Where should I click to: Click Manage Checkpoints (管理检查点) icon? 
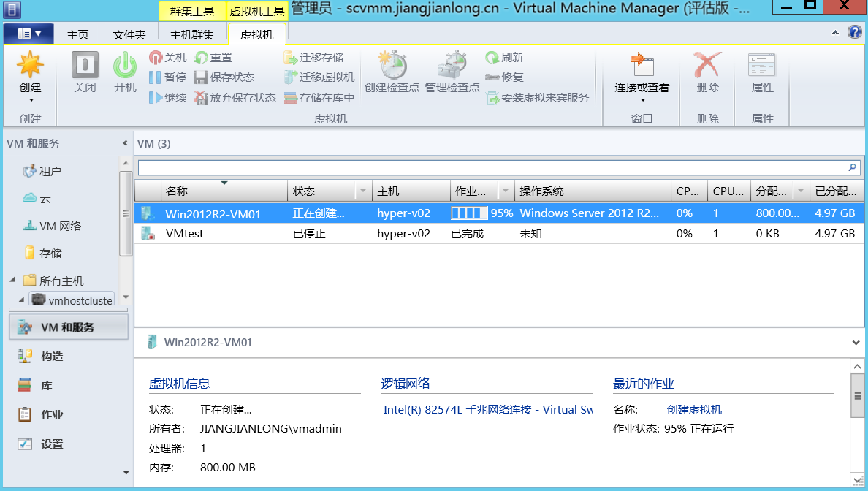point(452,65)
